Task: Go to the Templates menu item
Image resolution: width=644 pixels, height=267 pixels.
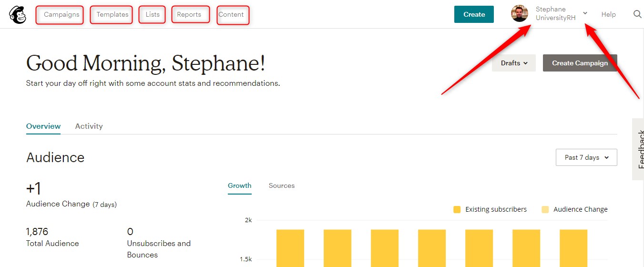Action: (x=112, y=14)
